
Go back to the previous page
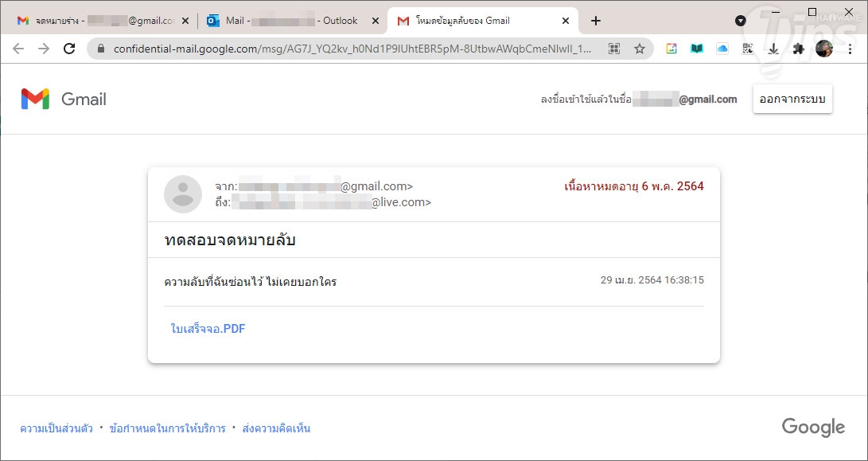pyautogui.click(x=18, y=49)
